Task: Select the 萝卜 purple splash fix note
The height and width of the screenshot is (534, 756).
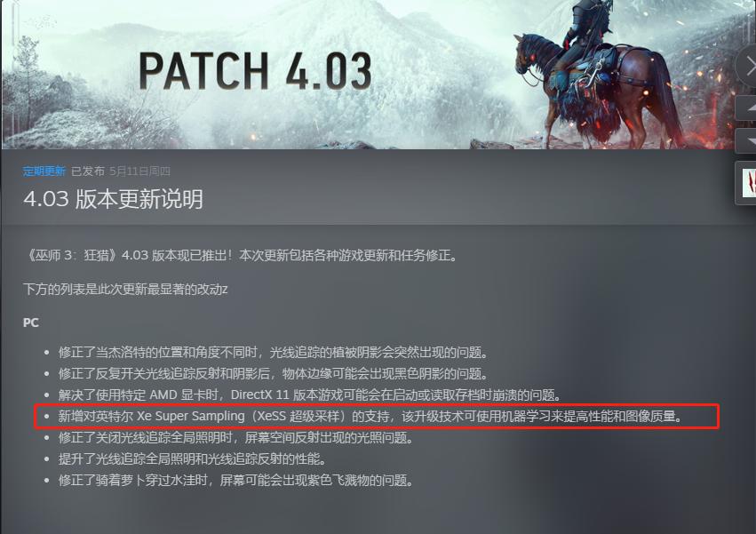Action: [235, 481]
